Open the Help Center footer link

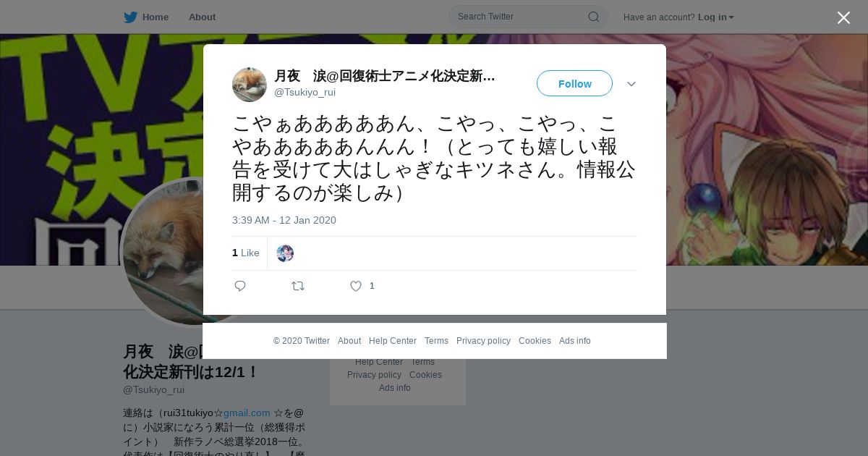pos(393,341)
